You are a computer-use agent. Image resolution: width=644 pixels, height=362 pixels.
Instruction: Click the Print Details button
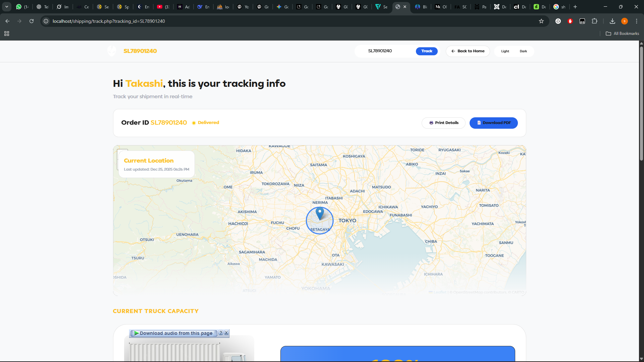443,123
